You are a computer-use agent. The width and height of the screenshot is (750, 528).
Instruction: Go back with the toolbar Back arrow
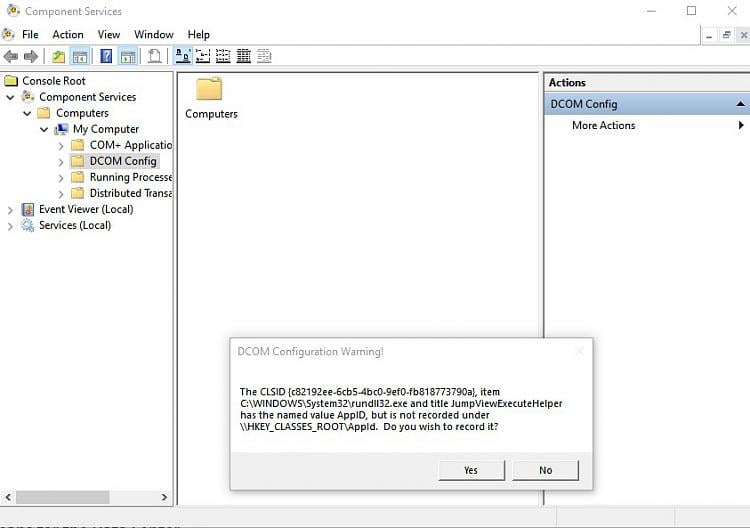pos(11,56)
